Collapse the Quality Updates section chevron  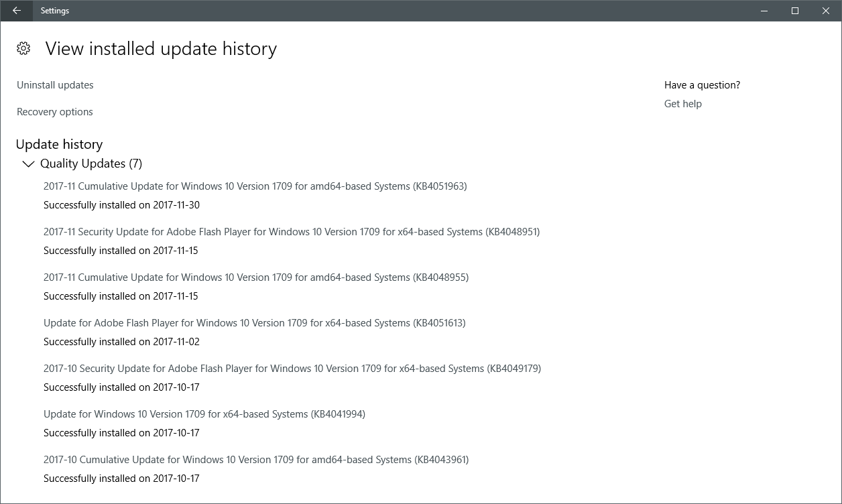click(x=28, y=164)
